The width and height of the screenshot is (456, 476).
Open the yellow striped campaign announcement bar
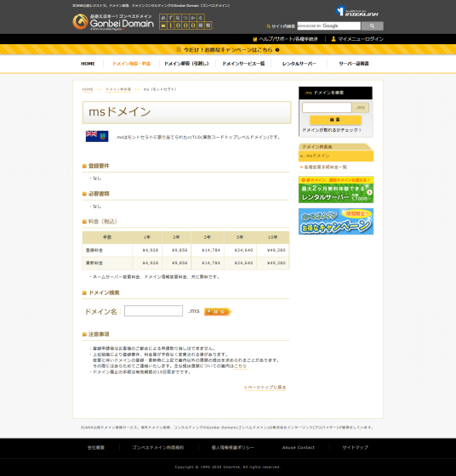pos(228,49)
